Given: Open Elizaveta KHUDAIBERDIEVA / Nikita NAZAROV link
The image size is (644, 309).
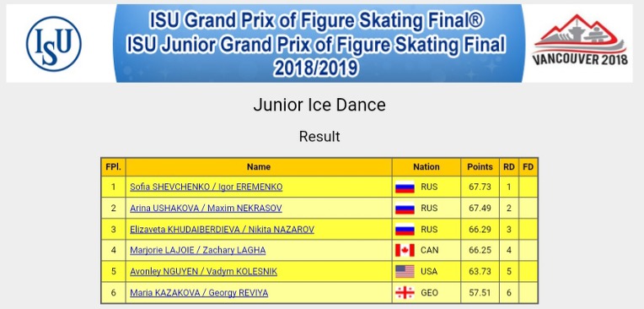Looking at the screenshot, I should (x=222, y=230).
